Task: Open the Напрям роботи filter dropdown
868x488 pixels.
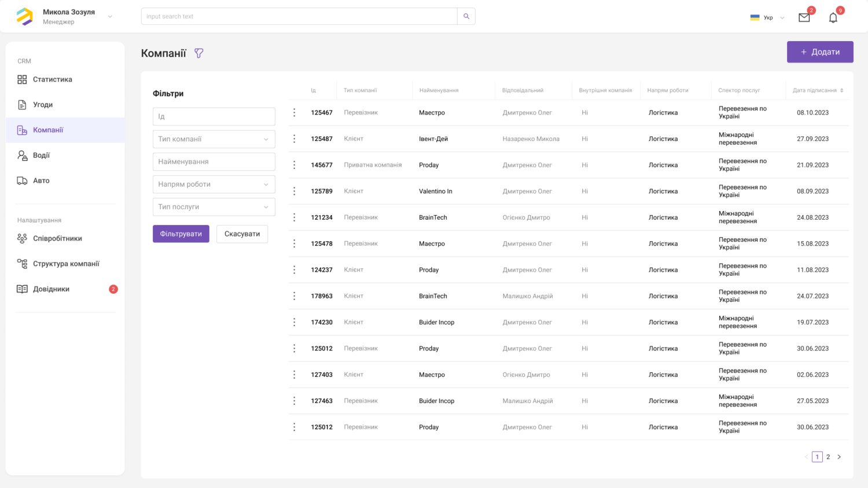Action: coord(214,184)
